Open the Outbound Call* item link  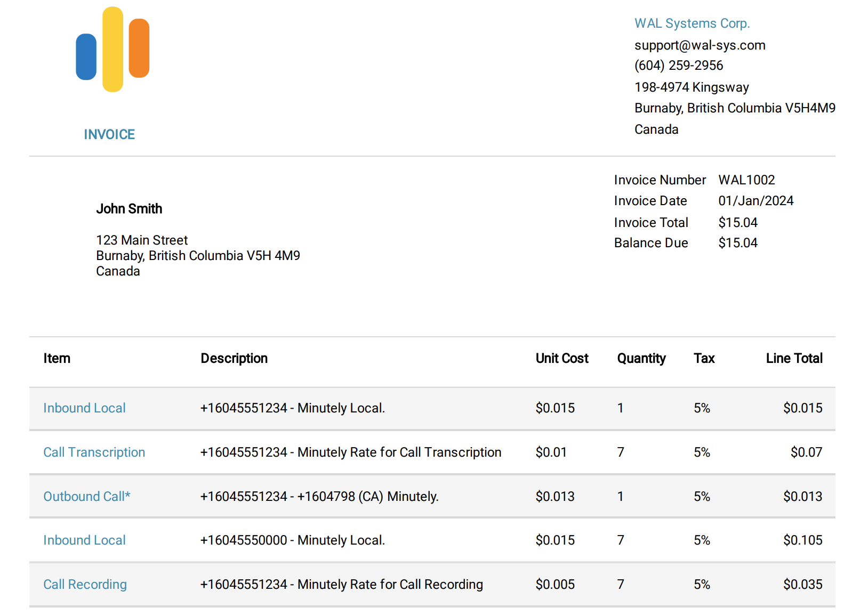click(87, 496)
